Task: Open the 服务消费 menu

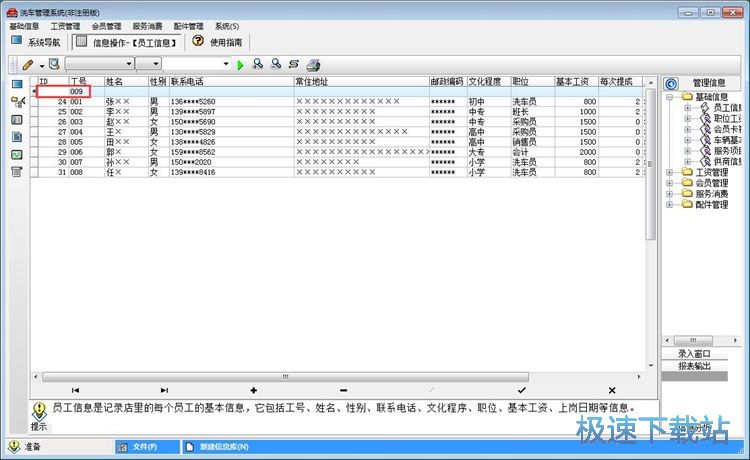Action: point(147,26)
